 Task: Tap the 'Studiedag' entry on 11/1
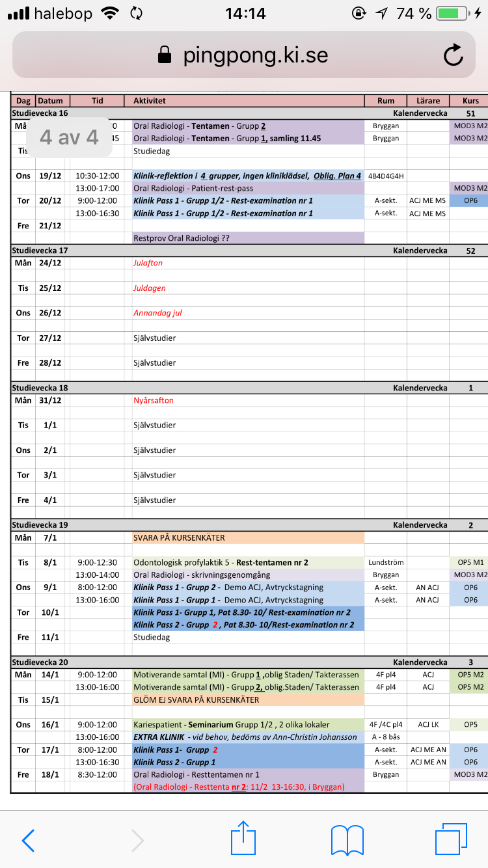151,637
